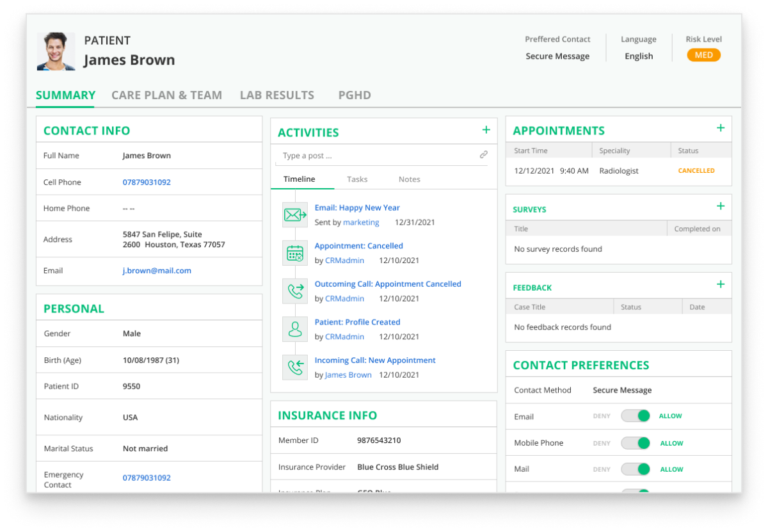Click the attachment paperclip icon in post box
The width and height of the screenshot is (768, 532).
point(483,155)
